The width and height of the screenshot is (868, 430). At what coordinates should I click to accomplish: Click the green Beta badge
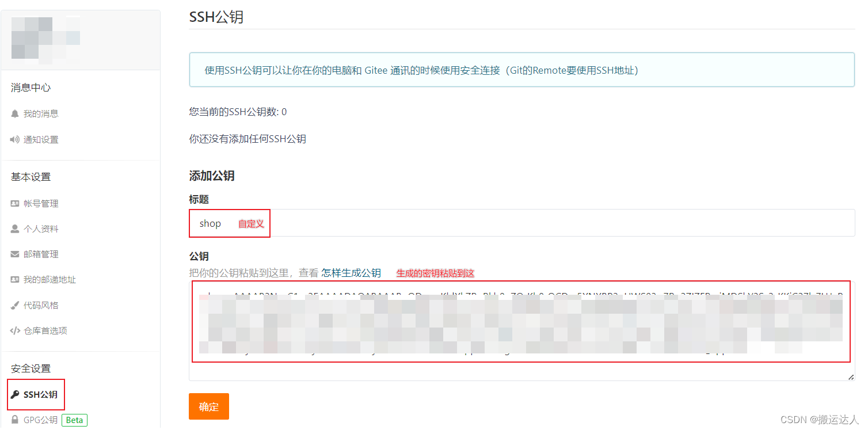click(x=74, y=420)
